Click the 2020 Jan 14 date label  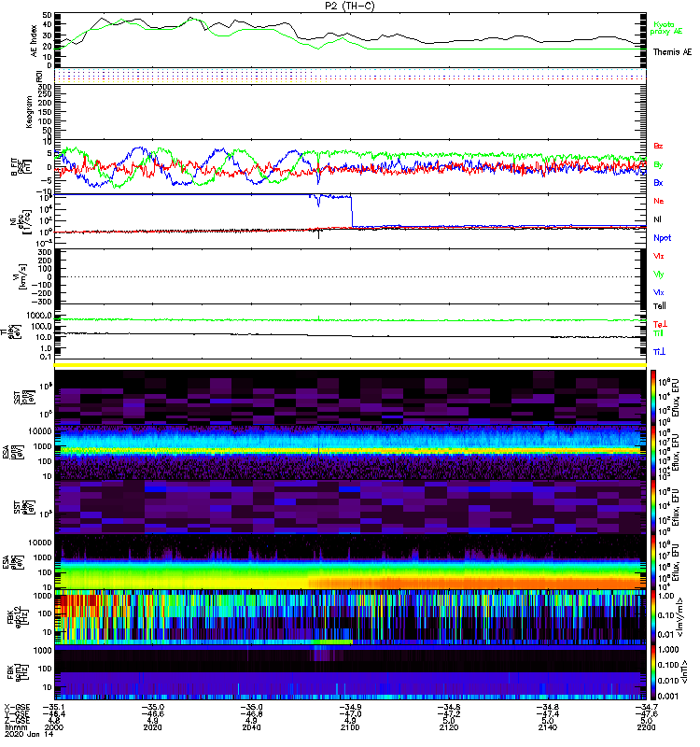pos(29,734)
